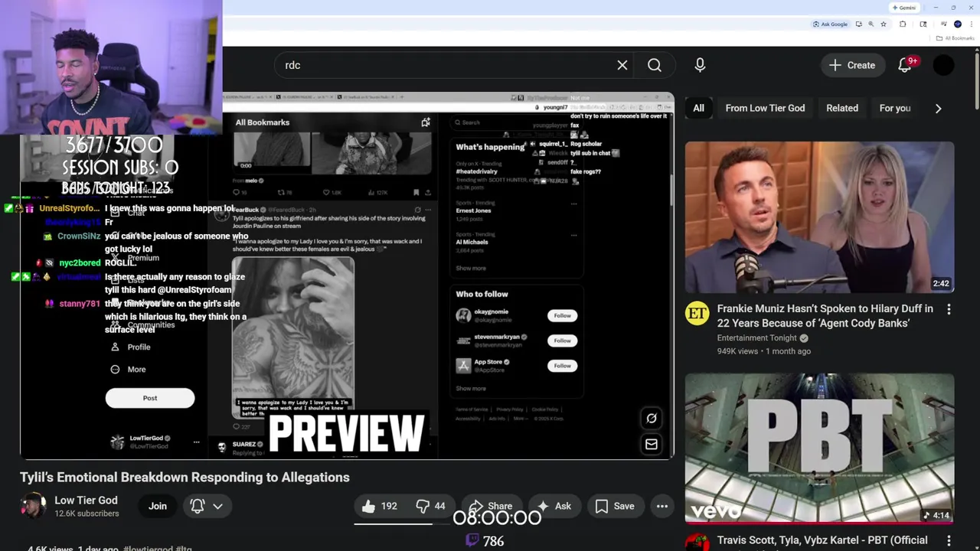Open the Chrome extensions puzzle icon
Viewport: 980px width, 551px height.
pyautogui.click(x=903, y=24)
